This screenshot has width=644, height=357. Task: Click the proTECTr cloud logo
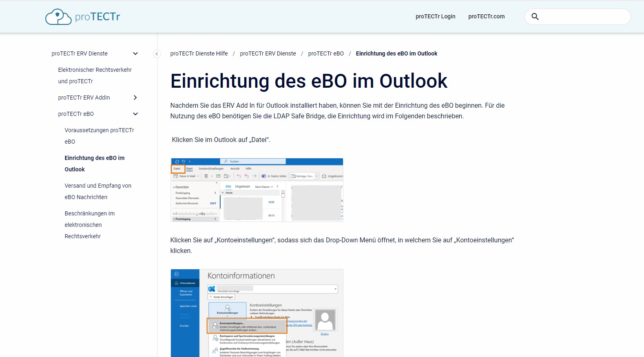point(82,17)
